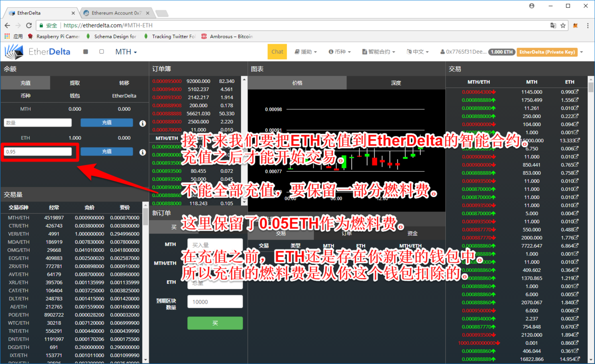595x364 pixels.
Task: Click the Google Translate icon in address bar
Action: point(553,25)
